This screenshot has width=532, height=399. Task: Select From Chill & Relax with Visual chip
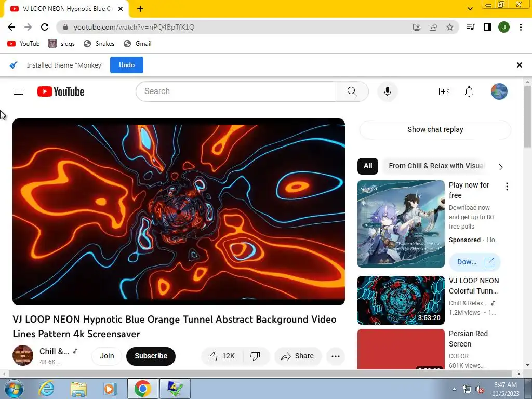click(x=436, y=166)
